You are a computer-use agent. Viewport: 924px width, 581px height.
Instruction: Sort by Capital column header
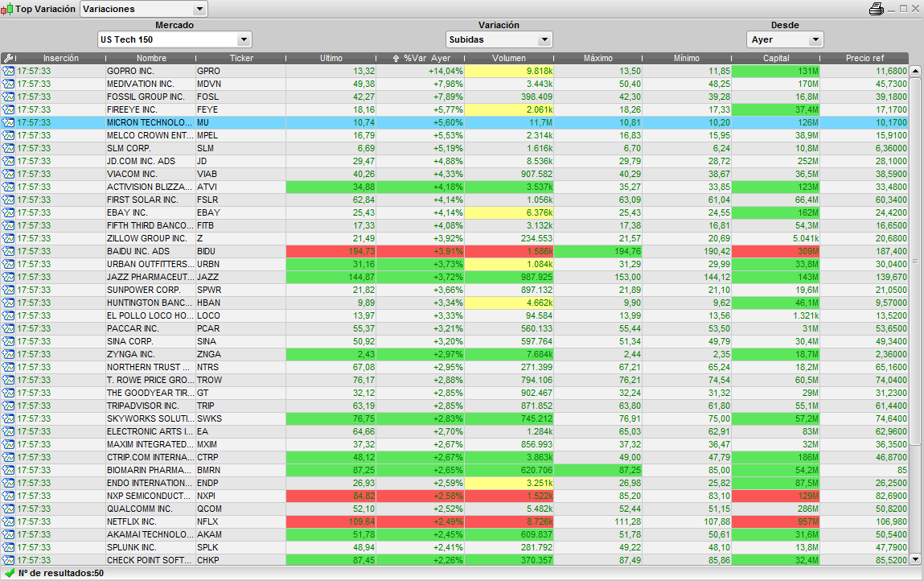pos(775,59)
